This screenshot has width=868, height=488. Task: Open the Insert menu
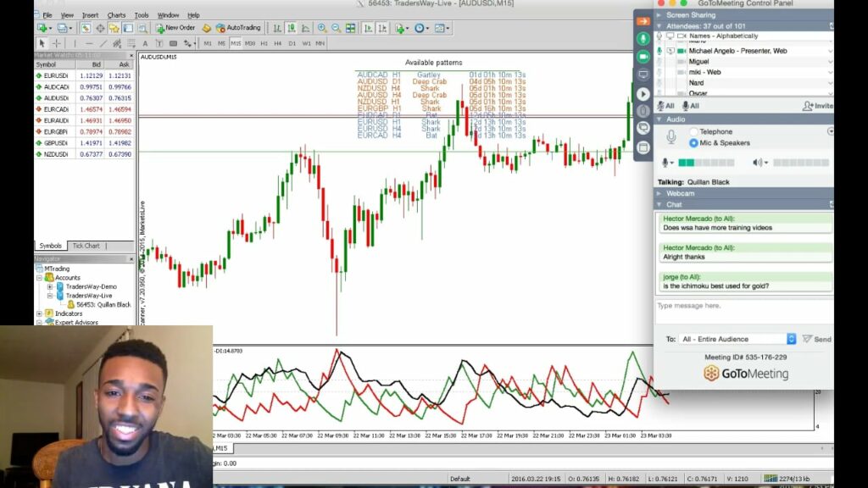[90, 15]
